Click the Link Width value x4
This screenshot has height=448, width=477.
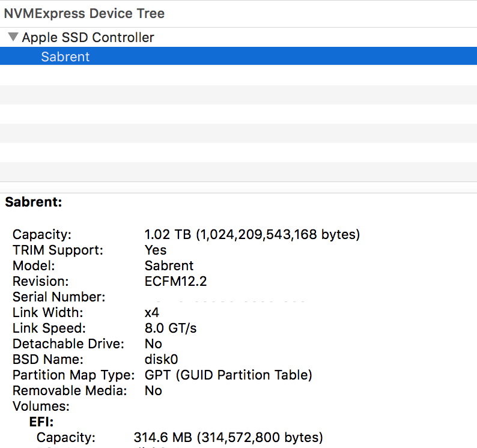tap(152, 313)
